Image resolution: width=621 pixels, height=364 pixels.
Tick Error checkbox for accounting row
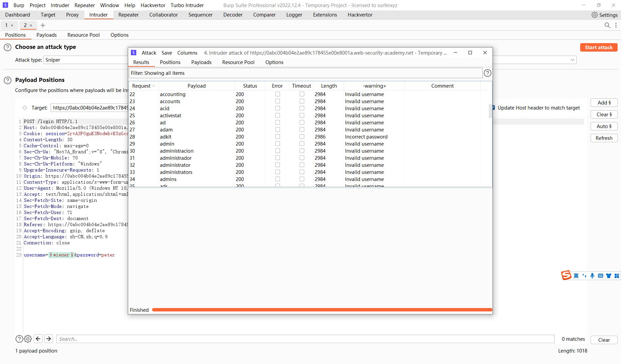pyautogui.click(x=278, y=94)
